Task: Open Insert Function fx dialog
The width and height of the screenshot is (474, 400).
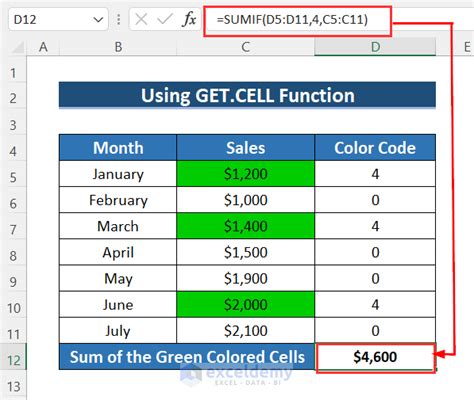Action: (189, 19)
